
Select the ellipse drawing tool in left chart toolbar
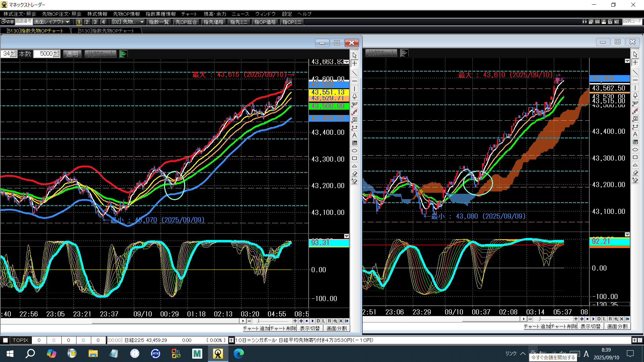point(354,150)
